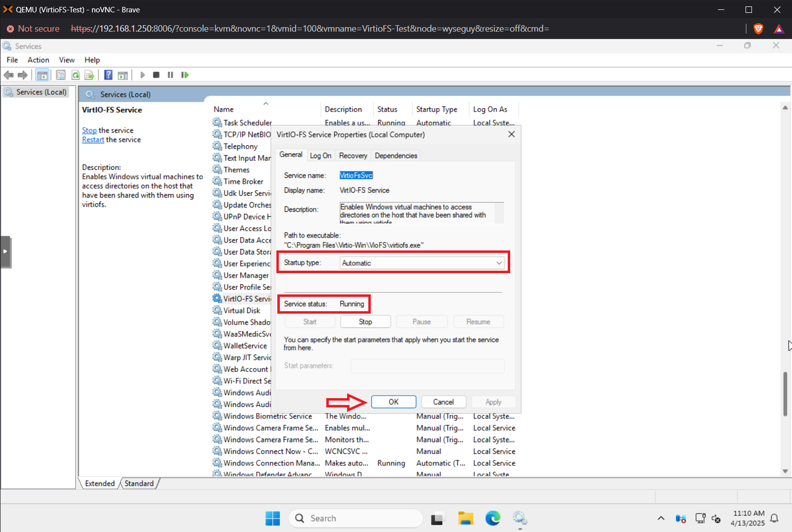Click the scroll down arrow of services list
Viewport: 792px width, 532px height.
tap(785, 471)
